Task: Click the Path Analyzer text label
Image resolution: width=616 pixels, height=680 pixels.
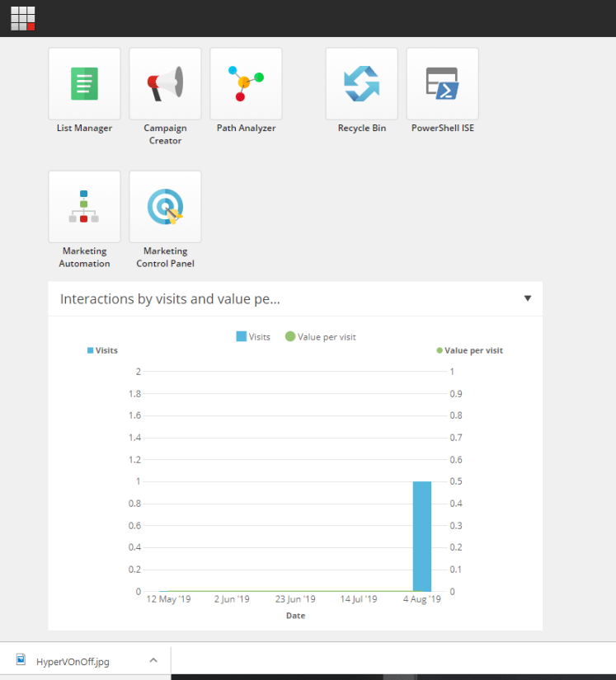Action: (x=246, y=129)
